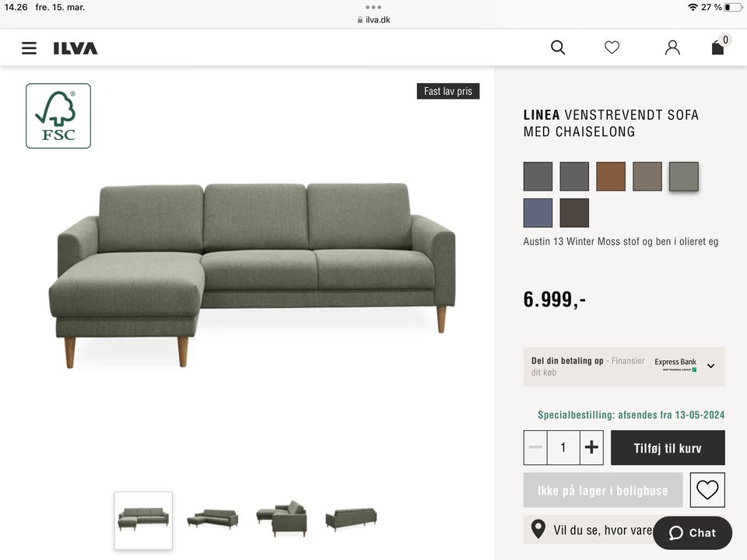This screenshot has height=560, width=747.
Task: Open the shopping bag cart
Action: (720, 46)
